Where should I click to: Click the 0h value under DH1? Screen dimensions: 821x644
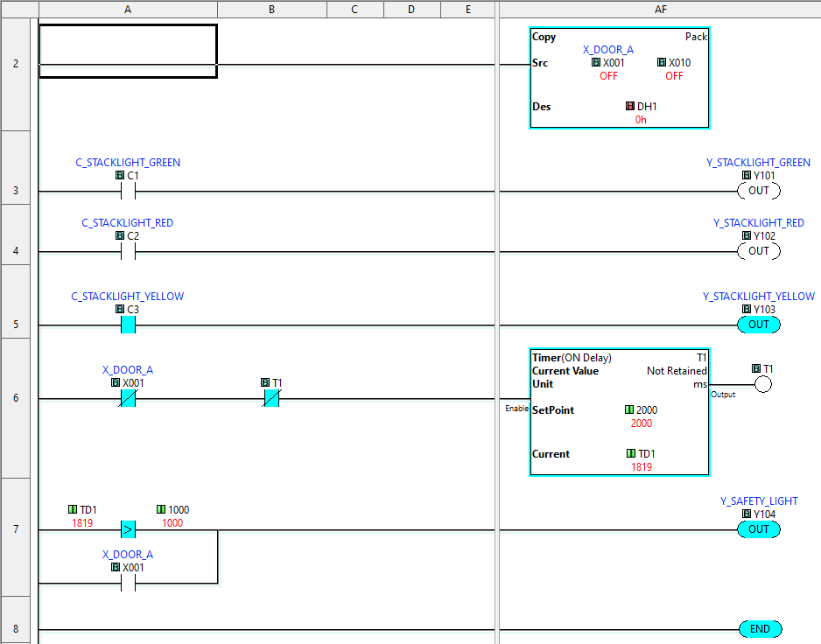[641, 120]
